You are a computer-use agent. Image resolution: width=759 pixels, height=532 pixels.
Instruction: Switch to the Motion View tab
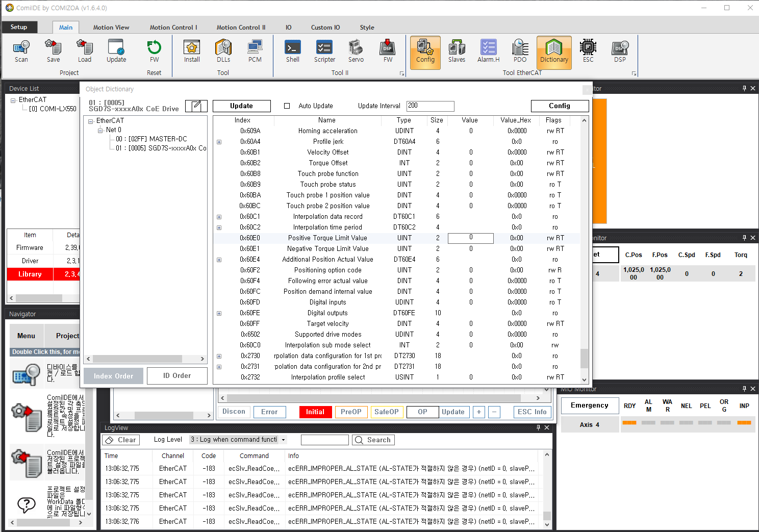[x=111, y=28]
